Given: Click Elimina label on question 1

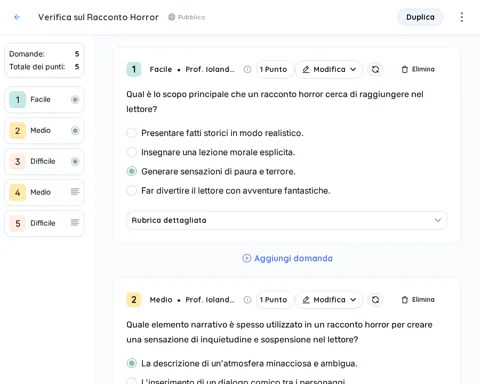Looking at the screenshot, I should [x=423, y=69].
